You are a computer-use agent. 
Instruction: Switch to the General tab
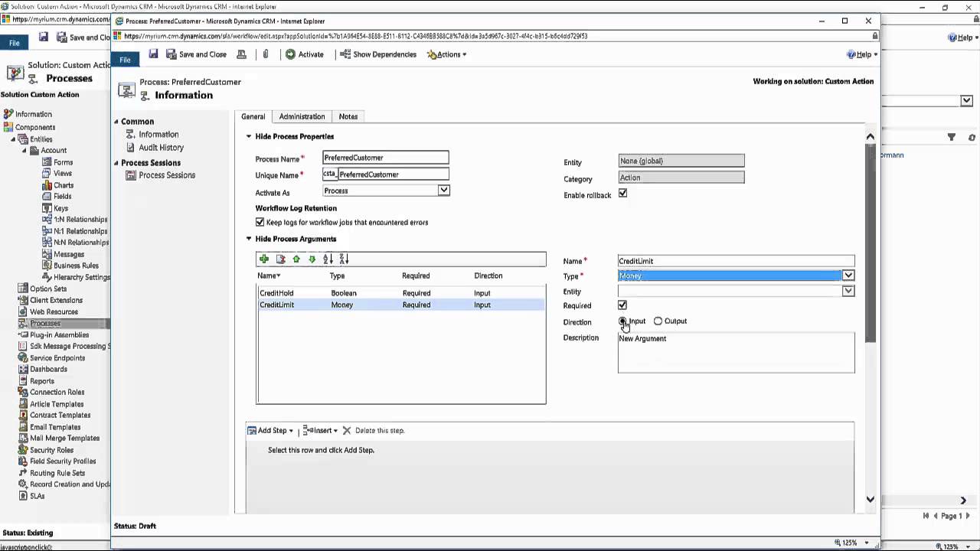tap(253, 116)
